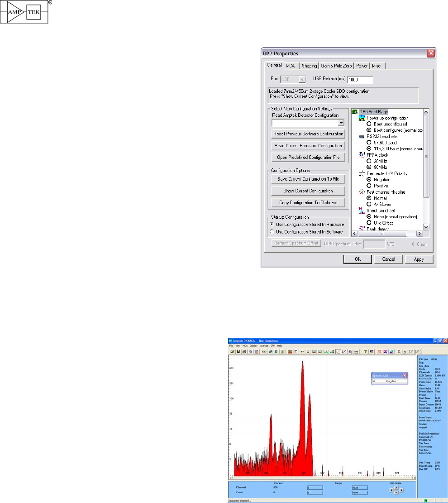This screenshot has width=448, height=503.
Task: Click the Fast channel shaping tree icon
Action: pyautogui.click(x=362, y=192)
